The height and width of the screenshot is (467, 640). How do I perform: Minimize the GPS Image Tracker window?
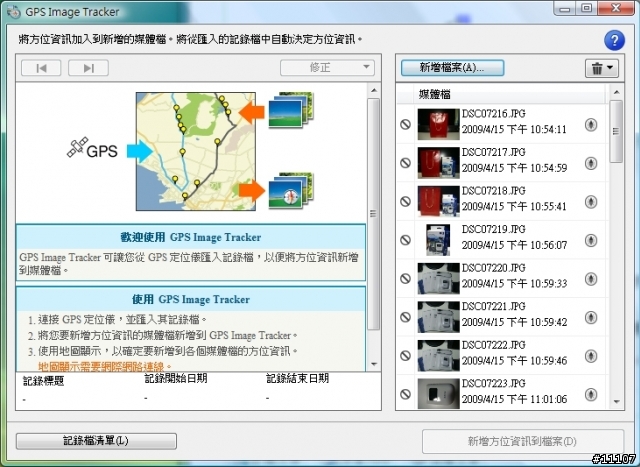564,9
